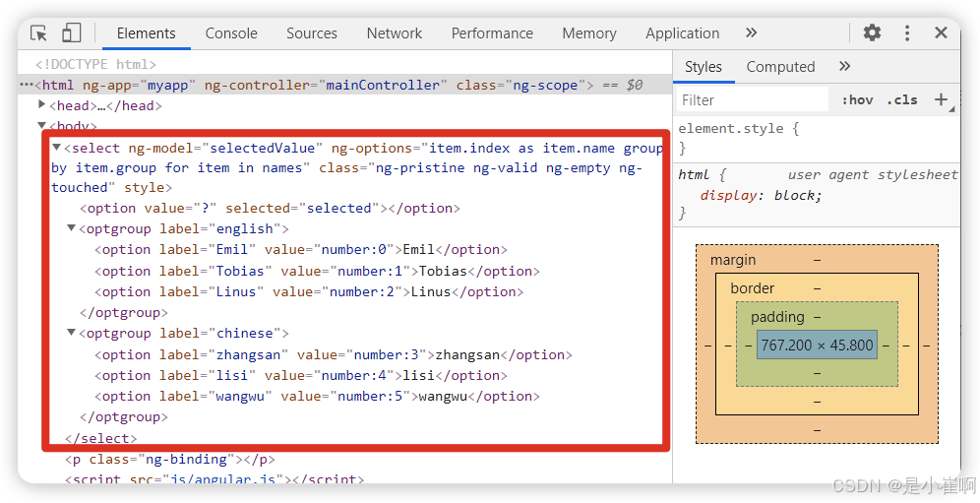Select the Linus option row
The height and width of the screenshot is (503, 980).
click(x=309, y=292)
